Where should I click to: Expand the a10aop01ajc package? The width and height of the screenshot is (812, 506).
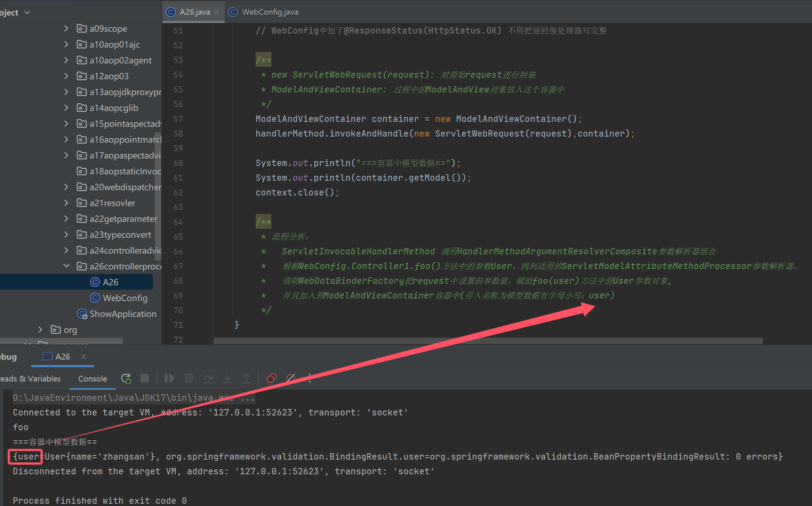click(x=66, y=45)
